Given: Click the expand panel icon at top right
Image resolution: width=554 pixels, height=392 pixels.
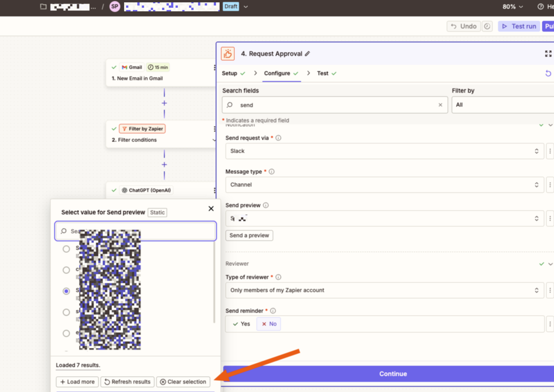Looking at the screenshot, I should point(548,54).
